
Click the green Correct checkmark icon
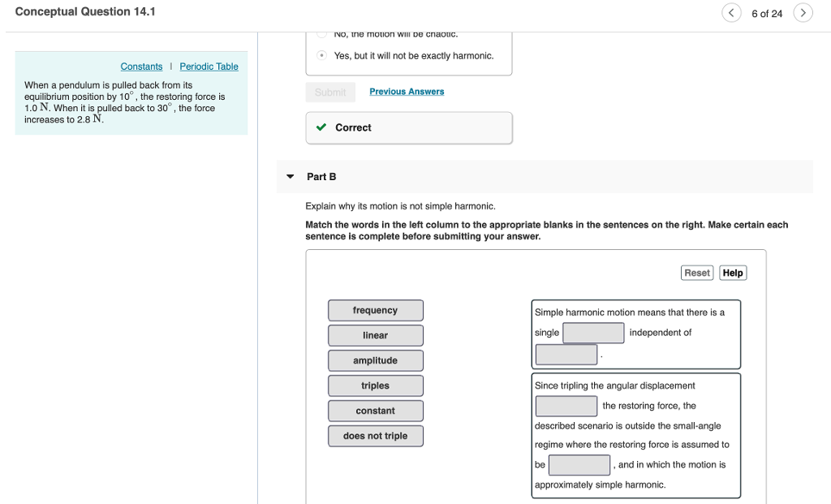coord(320,127)
